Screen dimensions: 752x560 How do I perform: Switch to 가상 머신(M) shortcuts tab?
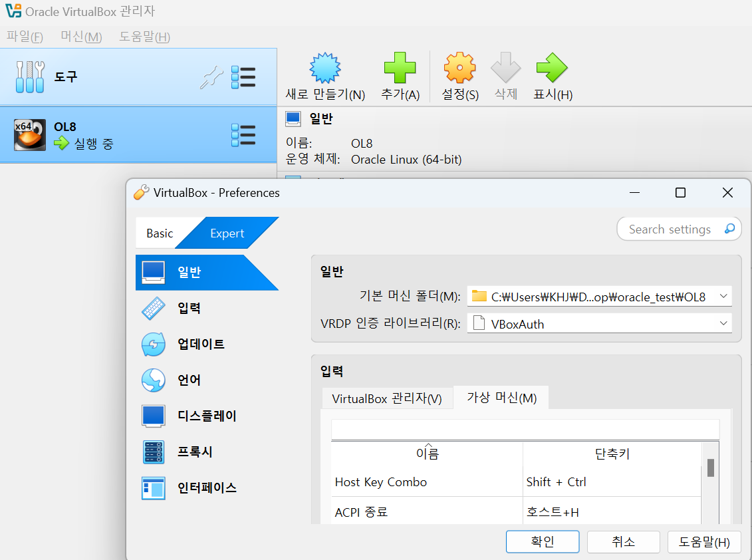pyautogui.click(x=501, y=397)
